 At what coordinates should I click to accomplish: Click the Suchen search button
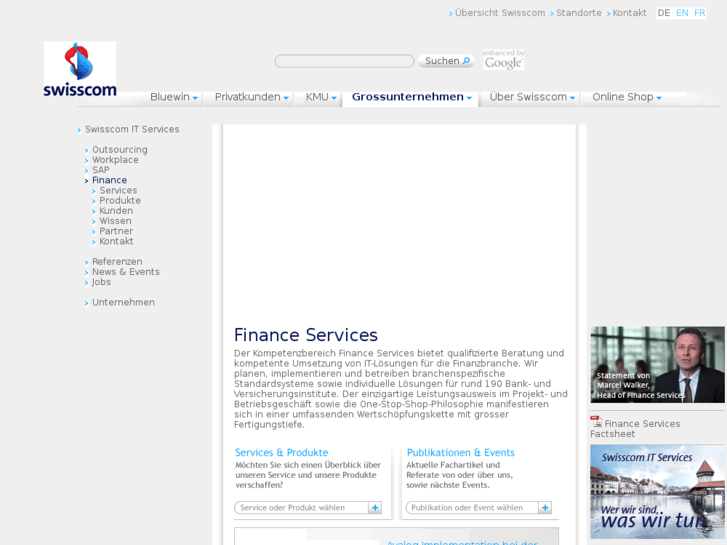[446, 61]
